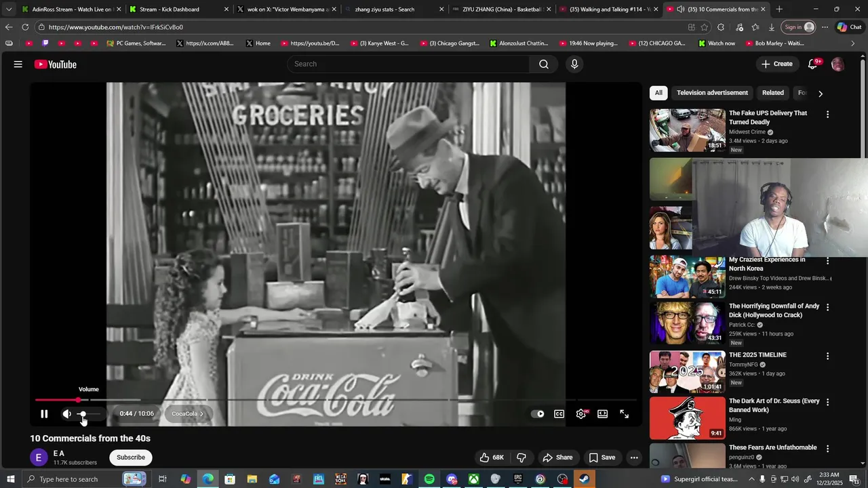Select the All filter chip
This screenshot has height=488, width=868.
658,93
